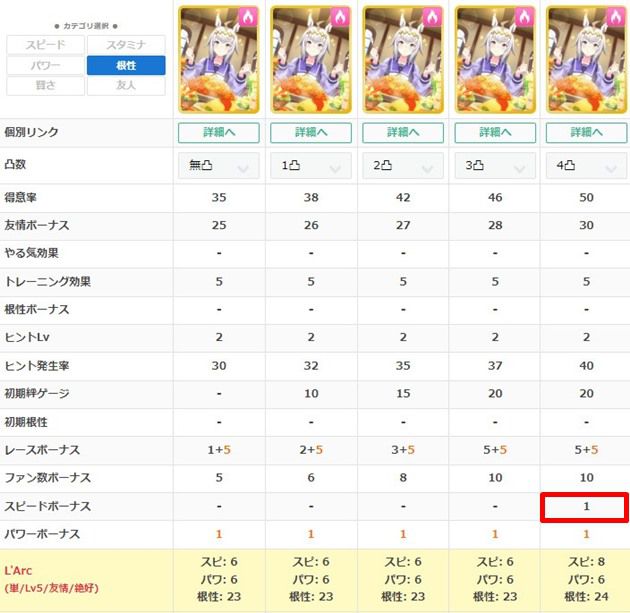Click the トレーニング効果 row label
Viewport: 630px width, 613px height.
pos(47,282)
